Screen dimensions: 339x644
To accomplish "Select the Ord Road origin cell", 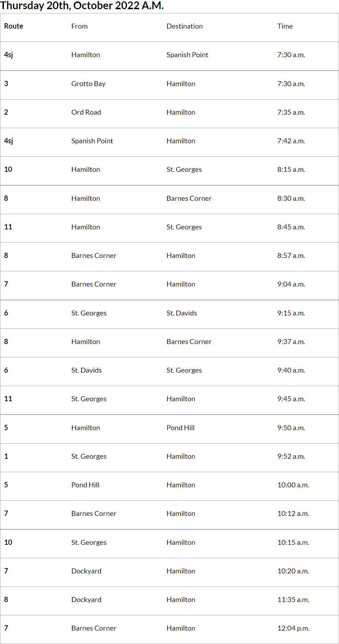I will tap(86, 113).
